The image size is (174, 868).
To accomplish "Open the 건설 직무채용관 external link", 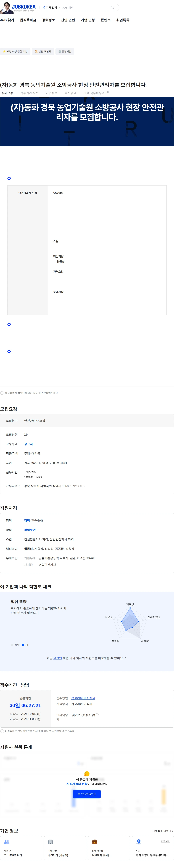I will [96, 93].
